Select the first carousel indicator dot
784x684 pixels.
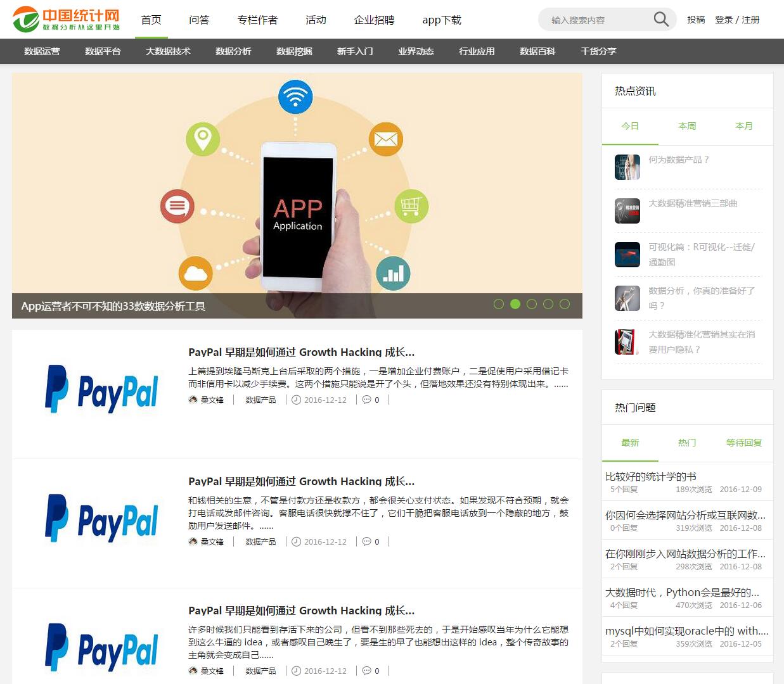click(499, 304)
